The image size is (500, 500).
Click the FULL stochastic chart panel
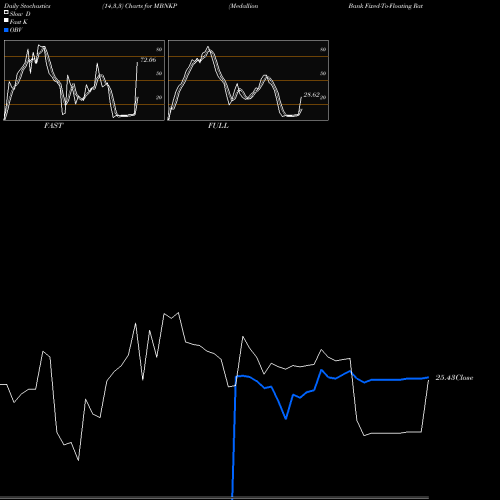point(248,80)
